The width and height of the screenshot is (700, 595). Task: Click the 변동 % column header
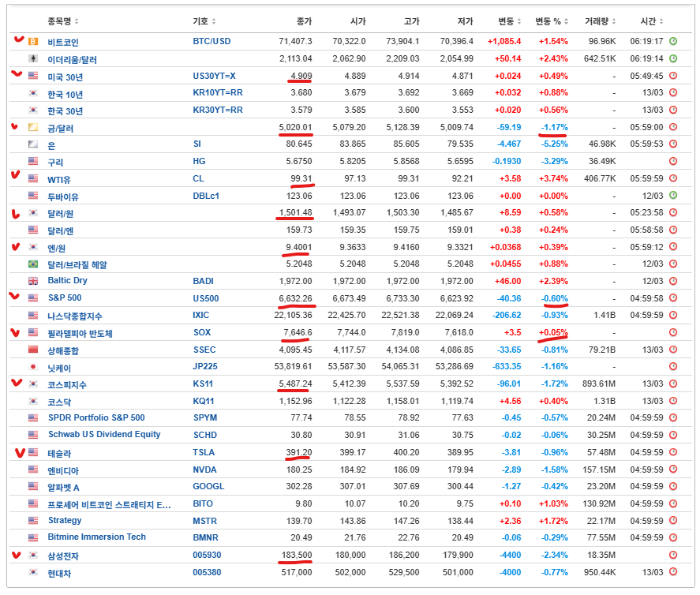pos(552,21)
